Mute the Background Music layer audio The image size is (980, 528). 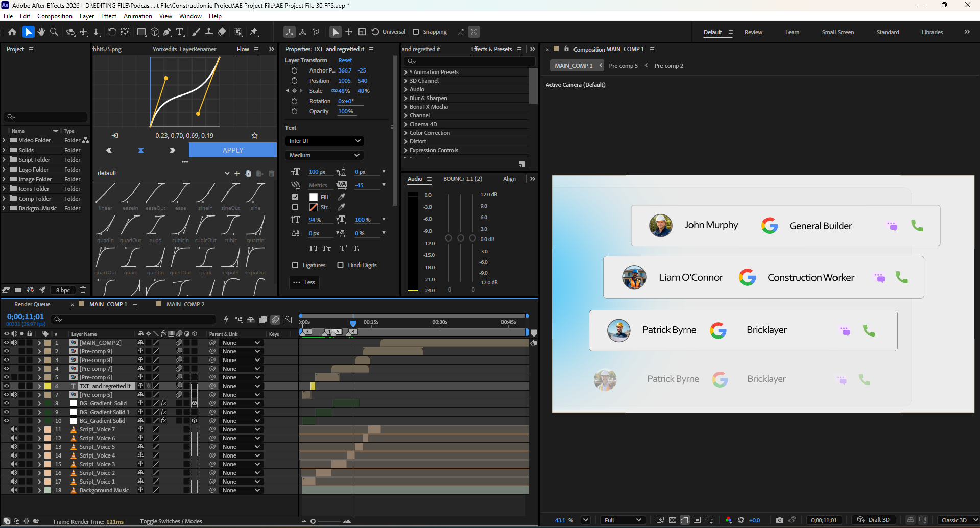tap(14, 490)
